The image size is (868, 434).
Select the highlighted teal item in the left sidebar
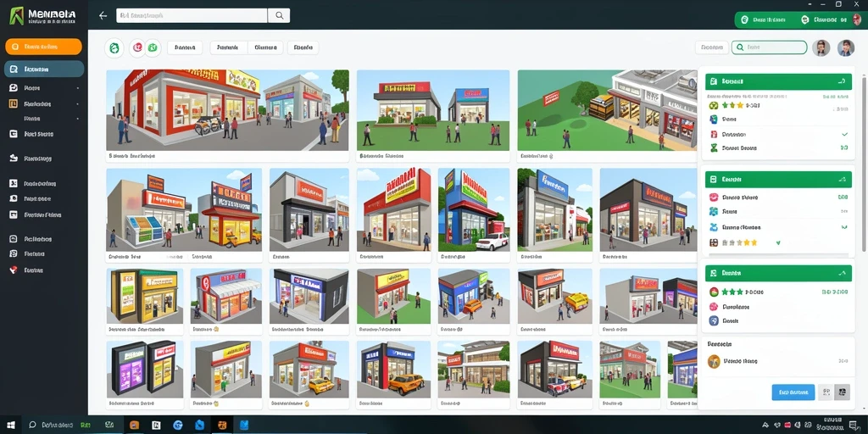pyautogui.click(x=44, y=70)
